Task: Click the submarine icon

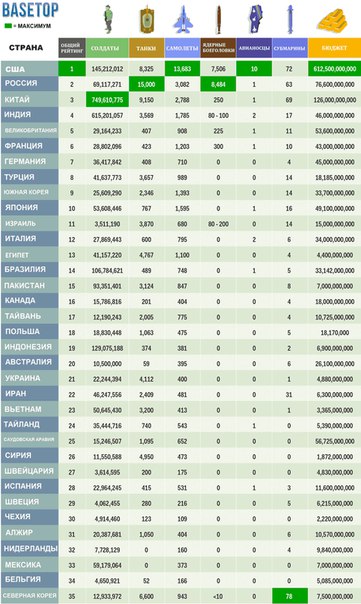Action: (289, 19)
